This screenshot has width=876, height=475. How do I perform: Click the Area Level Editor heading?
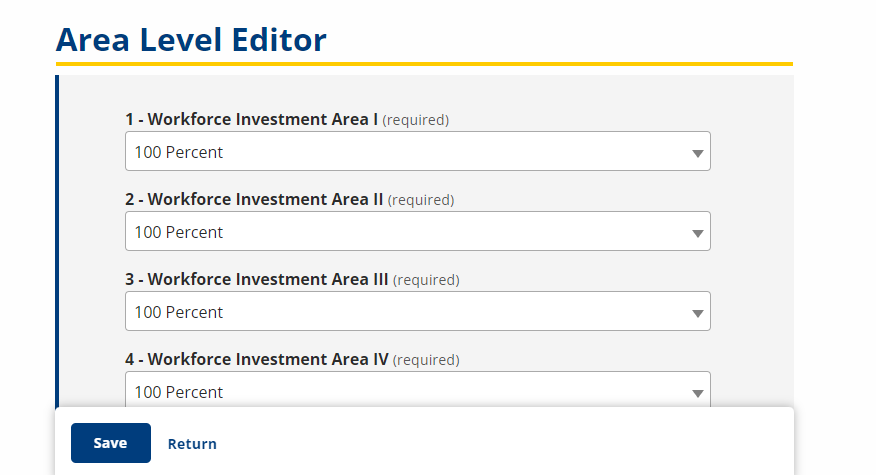coord(191,39)
